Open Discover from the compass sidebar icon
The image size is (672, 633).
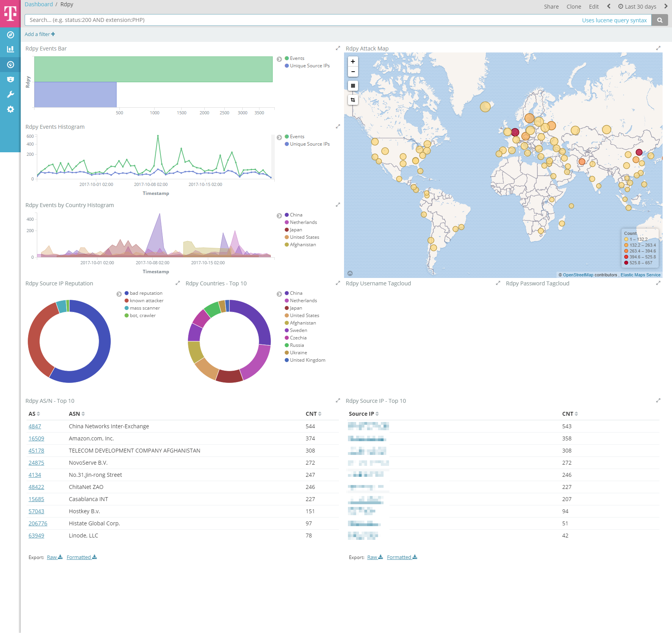[11, 35]
